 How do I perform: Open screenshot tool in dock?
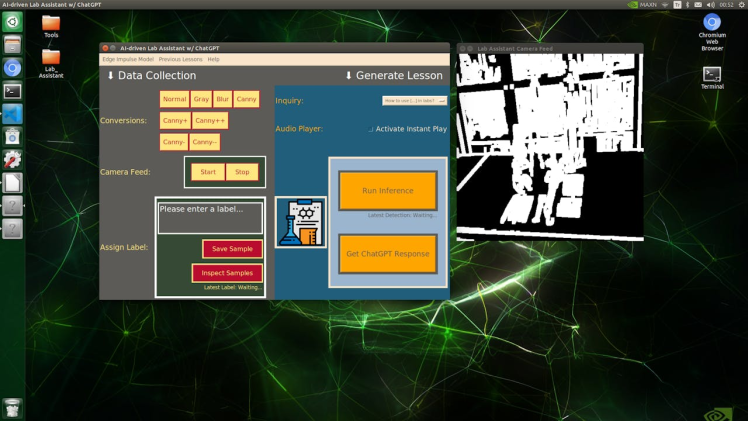click(12, 137)
